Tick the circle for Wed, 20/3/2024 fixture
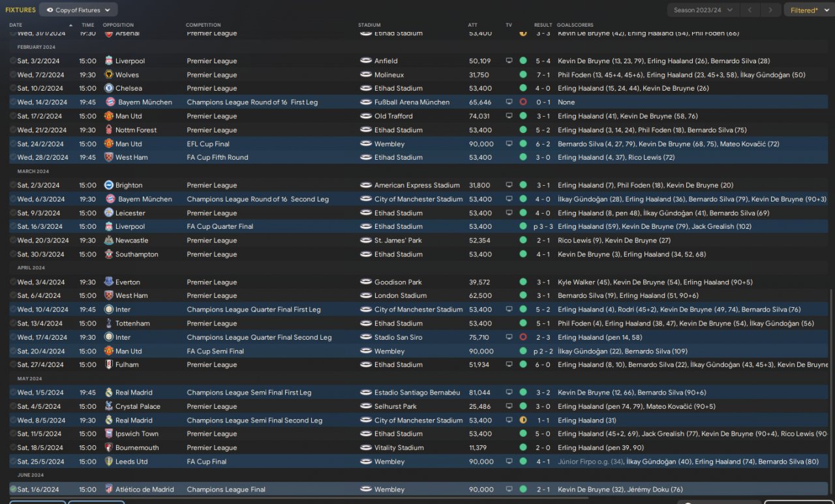Viewport: 835px width, 504px height. coord(13,241)
